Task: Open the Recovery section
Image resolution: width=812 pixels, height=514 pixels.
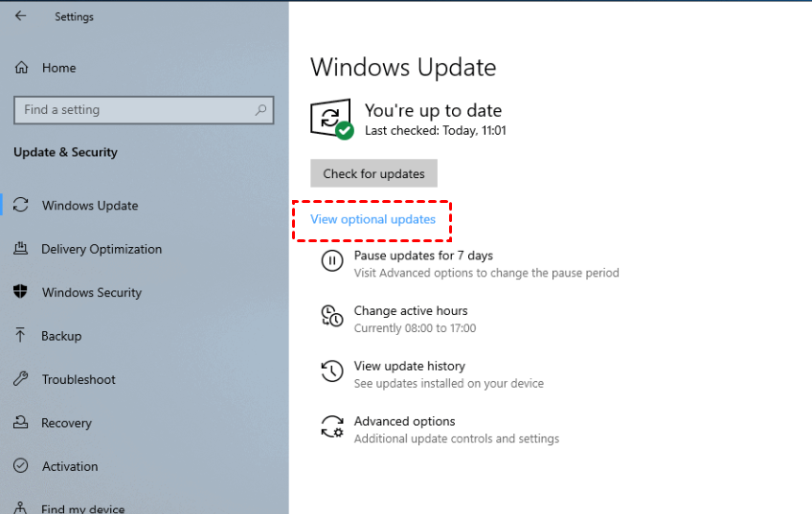Action: 66,423
